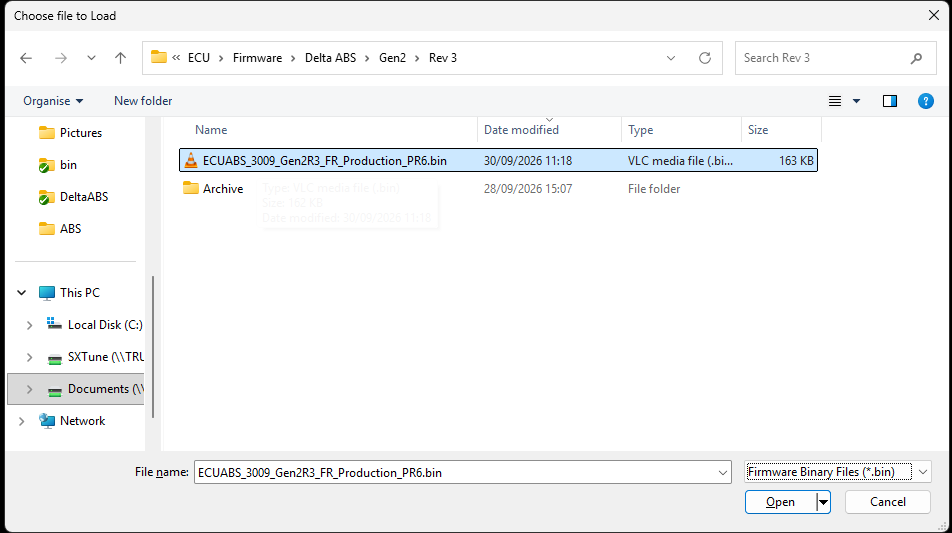
Task: Click the 28/09/2026 15:07 date cell
Action: pos(528,189)
